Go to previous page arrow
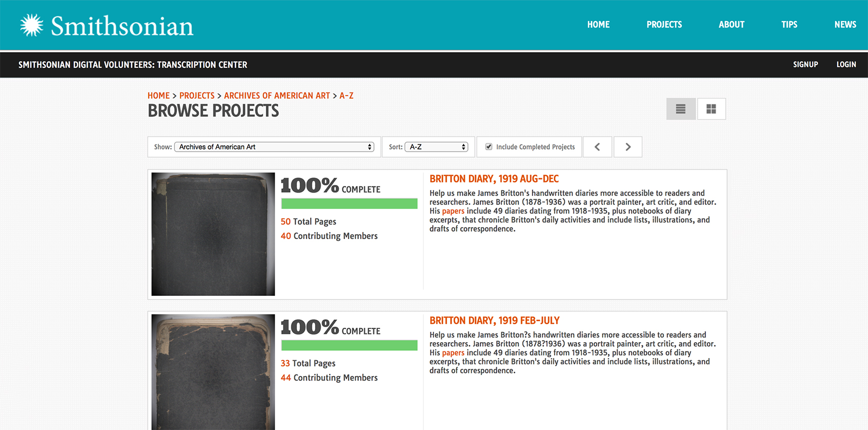The width and height of the screenshot is (868, 430). [x=597, y=147]
